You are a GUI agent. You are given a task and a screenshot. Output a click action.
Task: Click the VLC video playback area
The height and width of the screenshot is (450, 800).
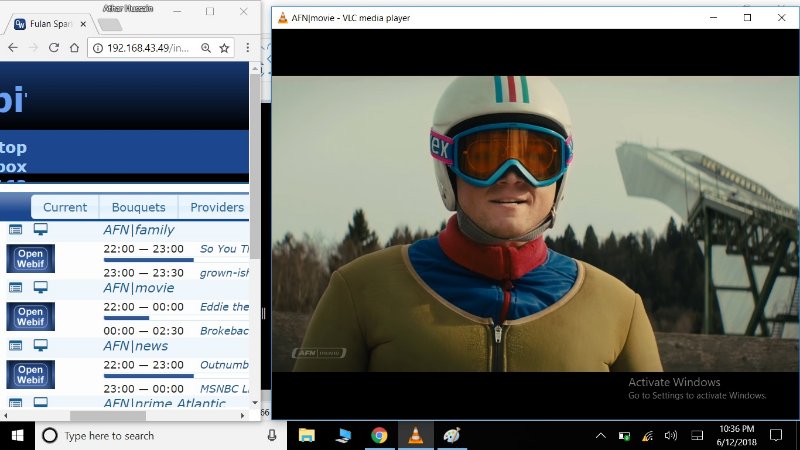tap(535, 224)
